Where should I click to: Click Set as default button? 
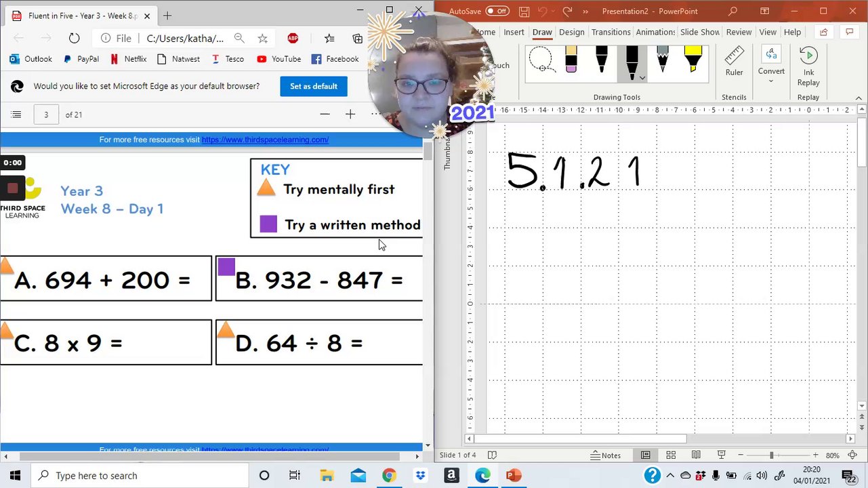pos(314,86)
